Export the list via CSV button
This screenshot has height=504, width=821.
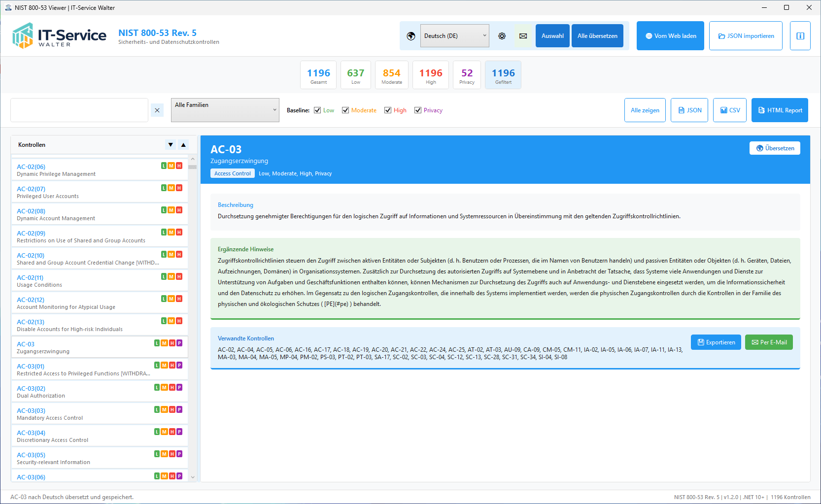(730, 110)
